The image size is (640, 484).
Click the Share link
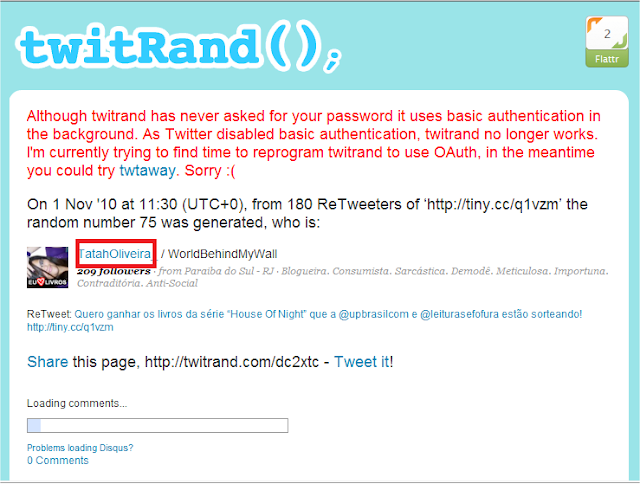(47, 362)
